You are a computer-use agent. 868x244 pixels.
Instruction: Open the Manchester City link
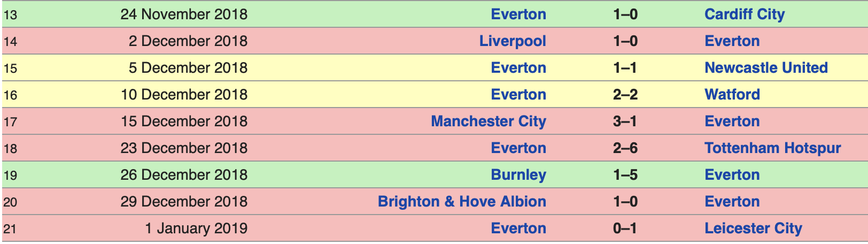489,121
